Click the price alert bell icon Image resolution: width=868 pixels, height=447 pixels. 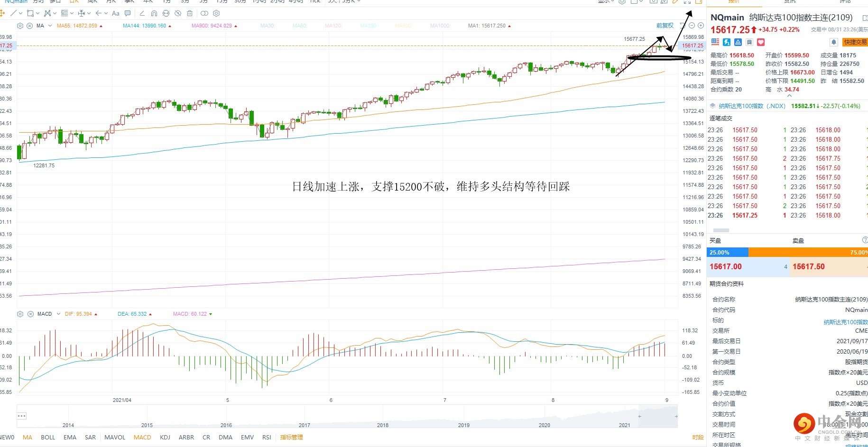click(x=833, y=42)
